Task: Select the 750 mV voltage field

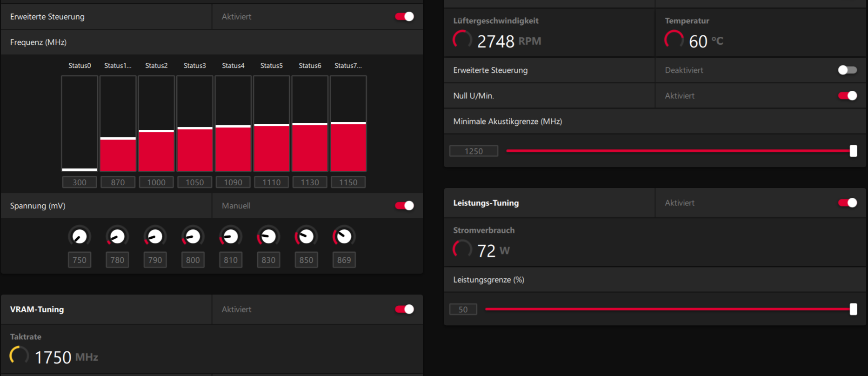Action: click(x=80, y=260)
